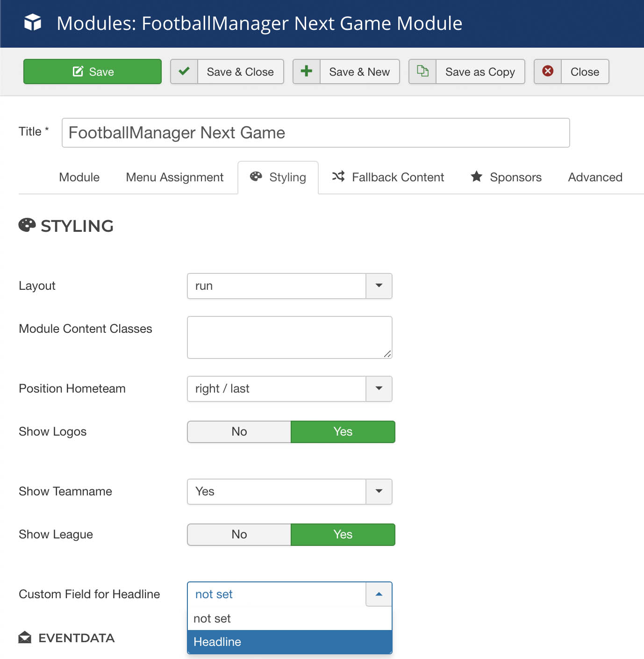Viewport: 644px width, 659px height.
Task: Go to the Sponsors tab
Action: (506, 177)
